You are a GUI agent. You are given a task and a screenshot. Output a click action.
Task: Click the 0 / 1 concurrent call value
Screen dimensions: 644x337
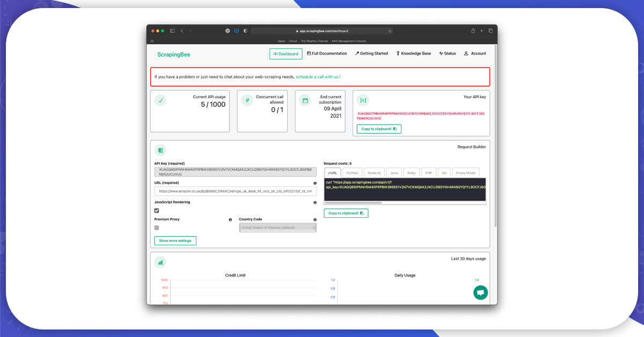pos(277,109)
